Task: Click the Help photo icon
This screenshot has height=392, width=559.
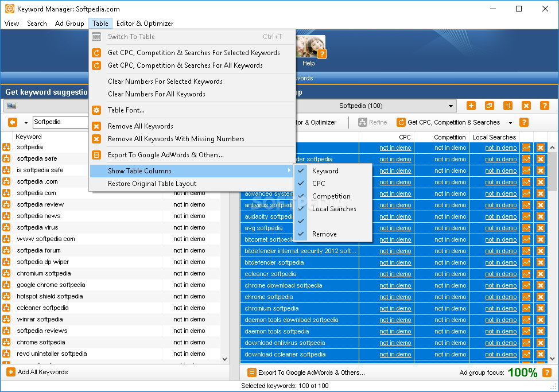Action: pyautogui.click(x=311, y=46)
